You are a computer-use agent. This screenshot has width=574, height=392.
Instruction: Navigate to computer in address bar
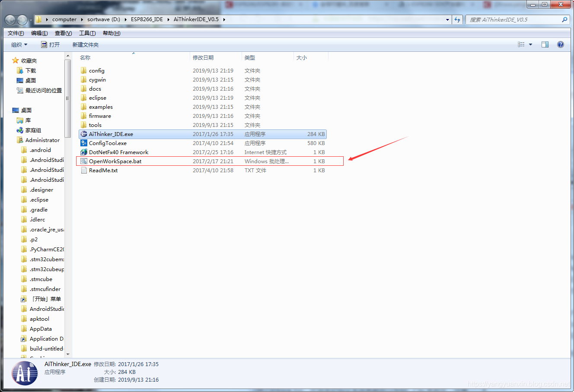click(64, 19)
